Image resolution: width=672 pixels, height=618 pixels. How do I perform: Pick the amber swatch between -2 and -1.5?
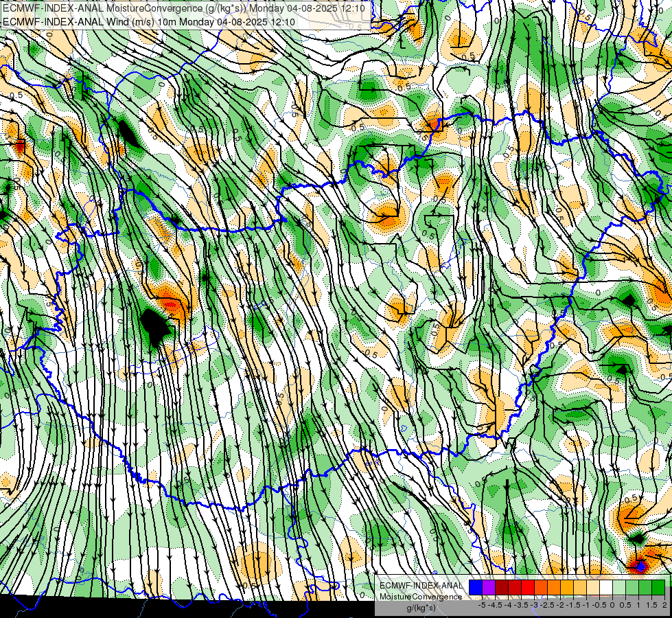click(567, 588)
